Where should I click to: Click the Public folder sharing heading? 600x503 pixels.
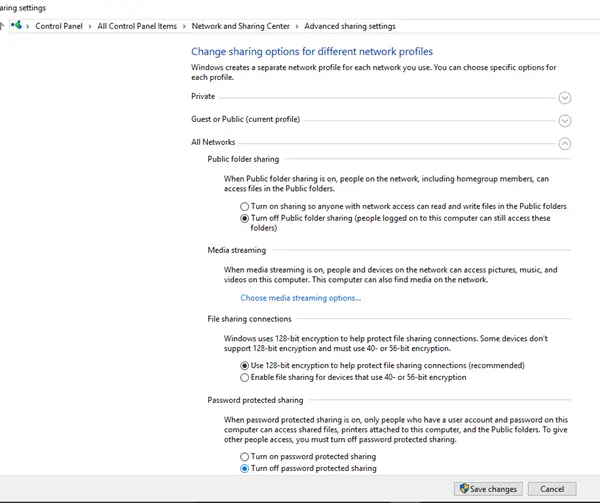[x=243, y=159]
